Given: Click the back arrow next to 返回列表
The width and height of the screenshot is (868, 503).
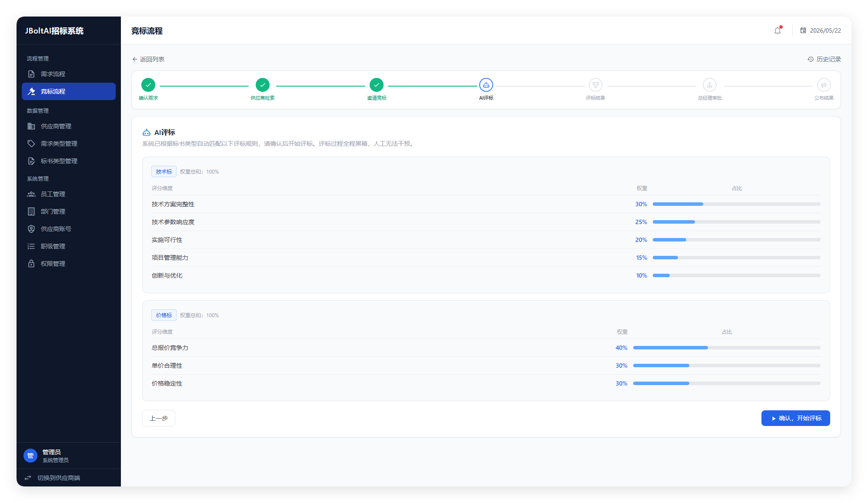Looking at the screenshot, I should (135, 59).
